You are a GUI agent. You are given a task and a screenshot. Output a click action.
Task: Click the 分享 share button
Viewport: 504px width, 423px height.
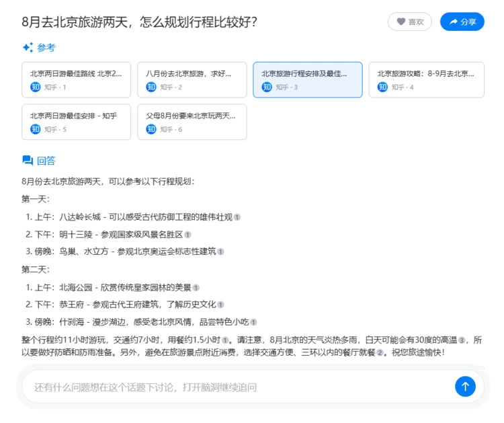coord(462,22)
